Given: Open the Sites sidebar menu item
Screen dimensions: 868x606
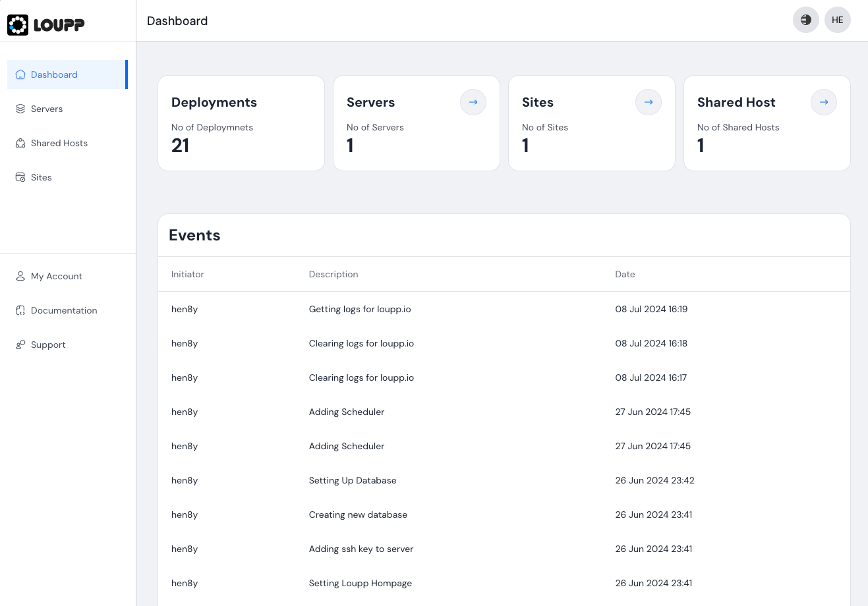Looking at the screenshot, I should (42, 177).
